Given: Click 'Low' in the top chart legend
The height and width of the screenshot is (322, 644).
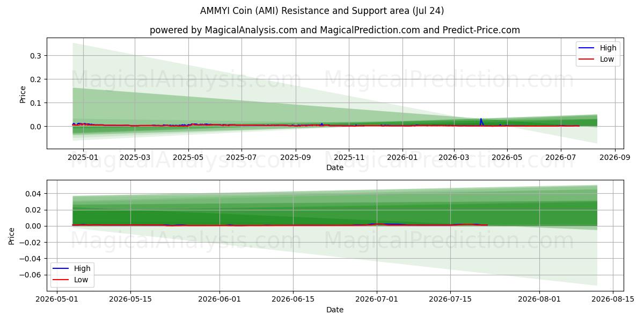Looking at the screenshot, I should tap(607, 59).
